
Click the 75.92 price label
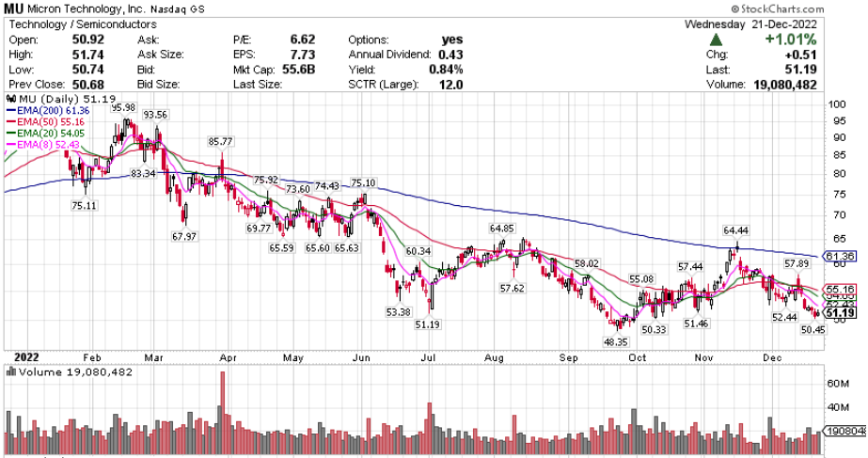click(x=266, y=180)
